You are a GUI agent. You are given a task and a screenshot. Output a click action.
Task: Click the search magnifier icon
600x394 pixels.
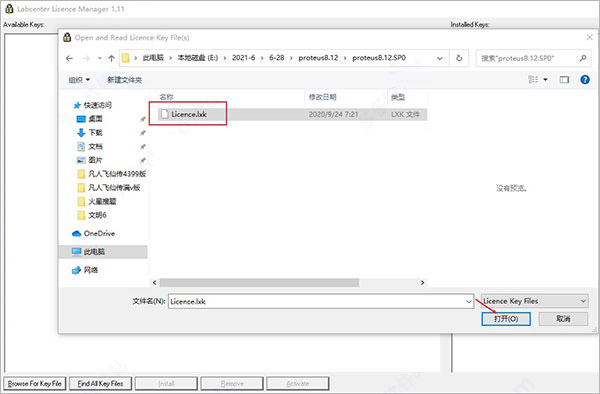point(583,58)
